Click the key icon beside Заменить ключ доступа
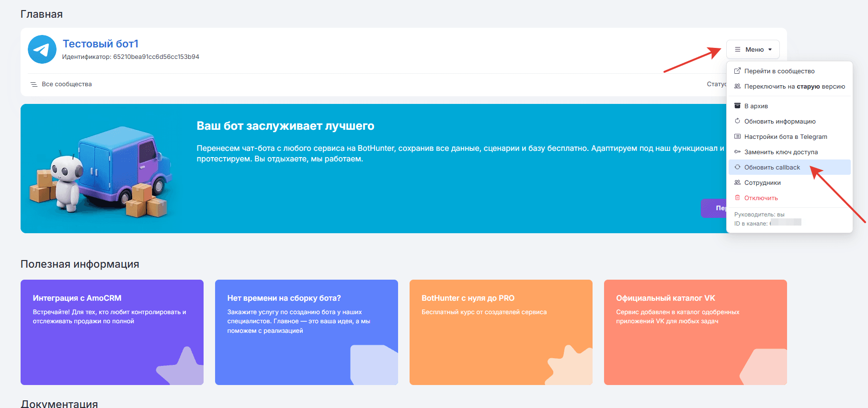 738,152
